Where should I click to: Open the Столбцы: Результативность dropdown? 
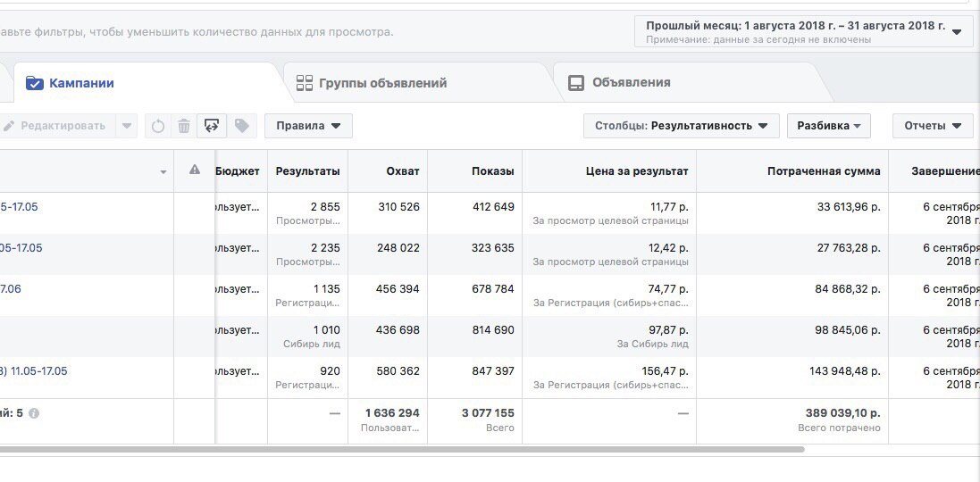pyautogui.click(x=682, y=126)
